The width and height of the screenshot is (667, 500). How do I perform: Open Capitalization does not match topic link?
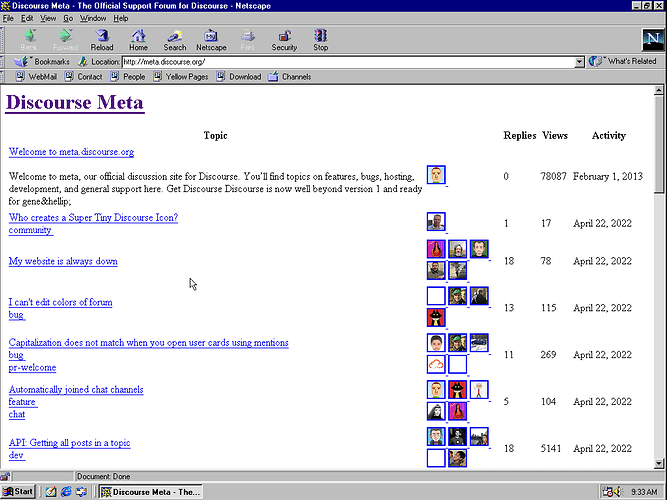pyautogui.click(x=148, y=343)
